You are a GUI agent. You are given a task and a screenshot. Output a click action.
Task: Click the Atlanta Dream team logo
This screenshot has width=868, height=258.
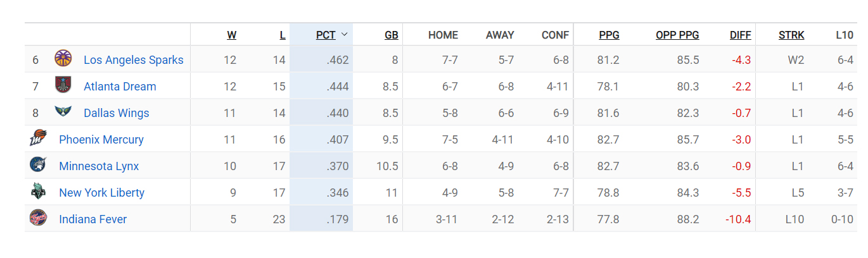coord(63,86)
